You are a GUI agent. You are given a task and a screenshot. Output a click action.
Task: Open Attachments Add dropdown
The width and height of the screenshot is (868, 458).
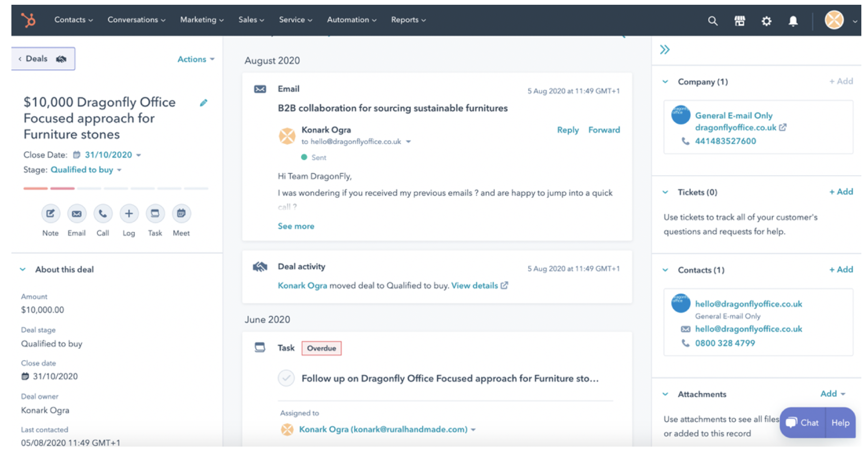tap(833, 394)
